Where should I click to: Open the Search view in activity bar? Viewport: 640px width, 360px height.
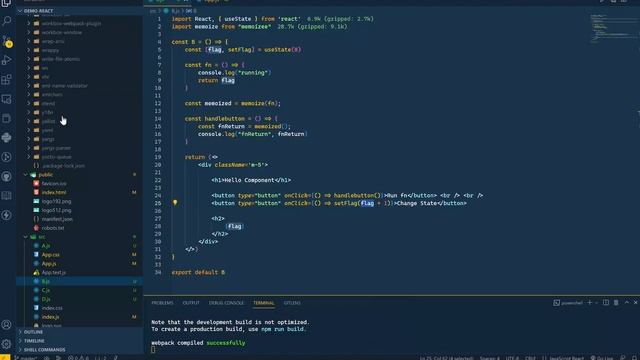point(7,20)
